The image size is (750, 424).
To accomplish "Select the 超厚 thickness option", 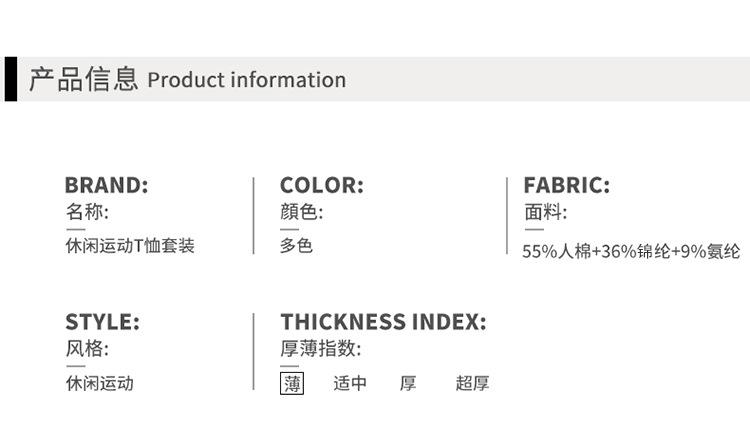I will pos(472,383).
